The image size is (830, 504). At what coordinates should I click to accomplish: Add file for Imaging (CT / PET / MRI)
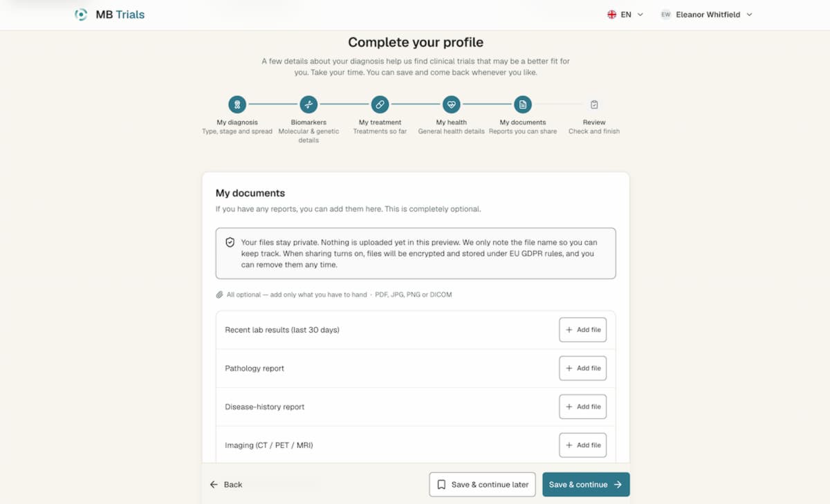pos(583,445)
